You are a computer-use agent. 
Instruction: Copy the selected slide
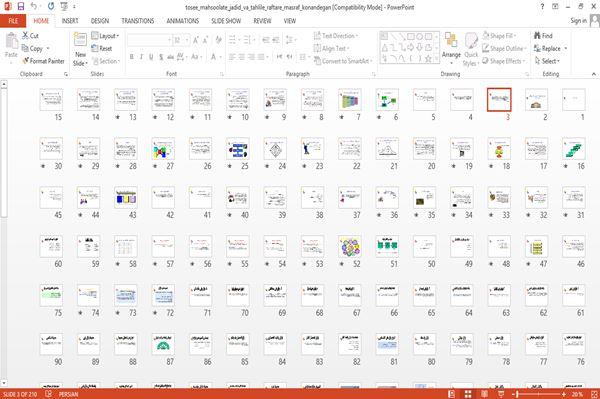[32, 48]
